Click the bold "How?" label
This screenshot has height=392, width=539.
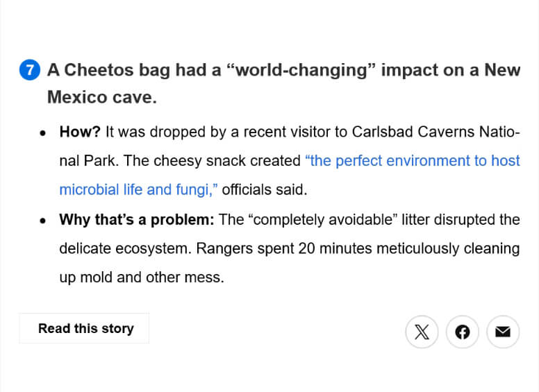pos(80,132)
